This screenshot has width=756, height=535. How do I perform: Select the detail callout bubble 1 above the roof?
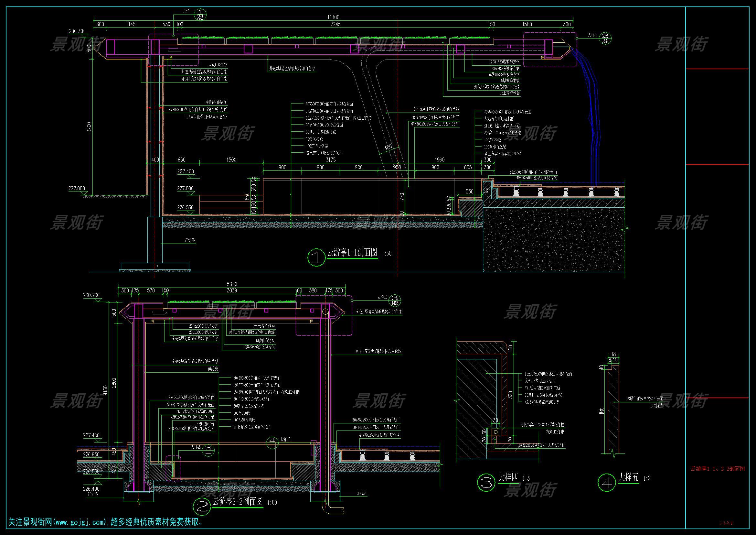(x=200, y=14)
